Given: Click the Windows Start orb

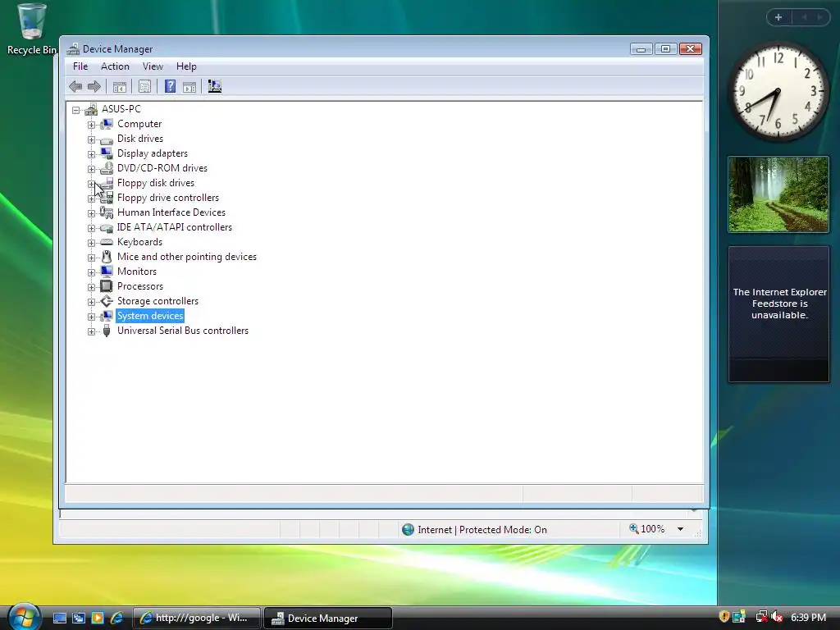Looking at the screenshot, I should tap(24, 616).
